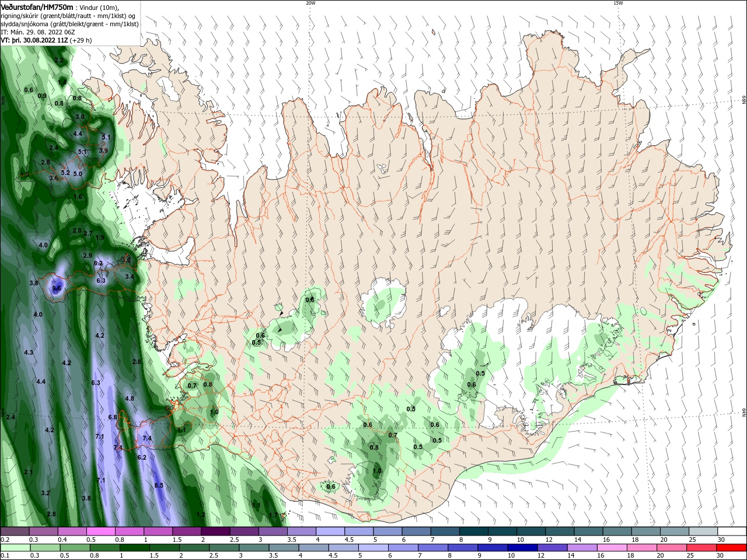Viewport: 747px width, 560px height.
Task: Click the 9.6 precipitation value
Action: (x=57, y=288)
